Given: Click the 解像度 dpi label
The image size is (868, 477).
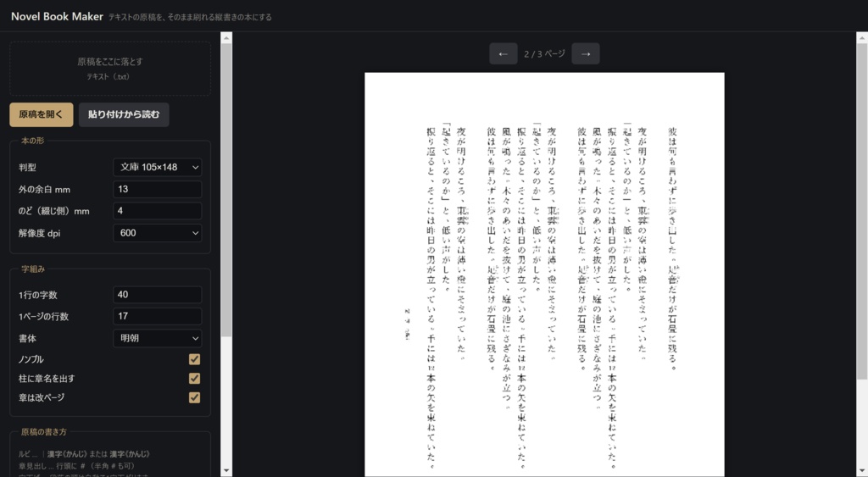Looking at the screenshot, I should point(39,233).
